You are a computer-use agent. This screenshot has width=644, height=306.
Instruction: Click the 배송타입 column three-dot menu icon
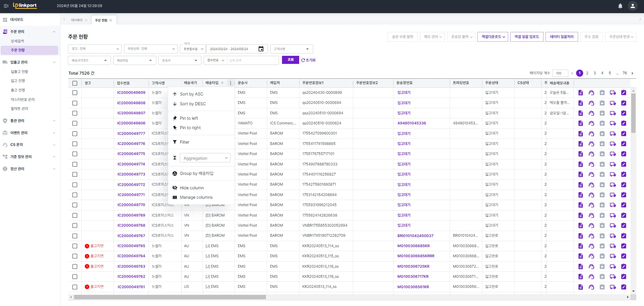click(x=230, y=83)
